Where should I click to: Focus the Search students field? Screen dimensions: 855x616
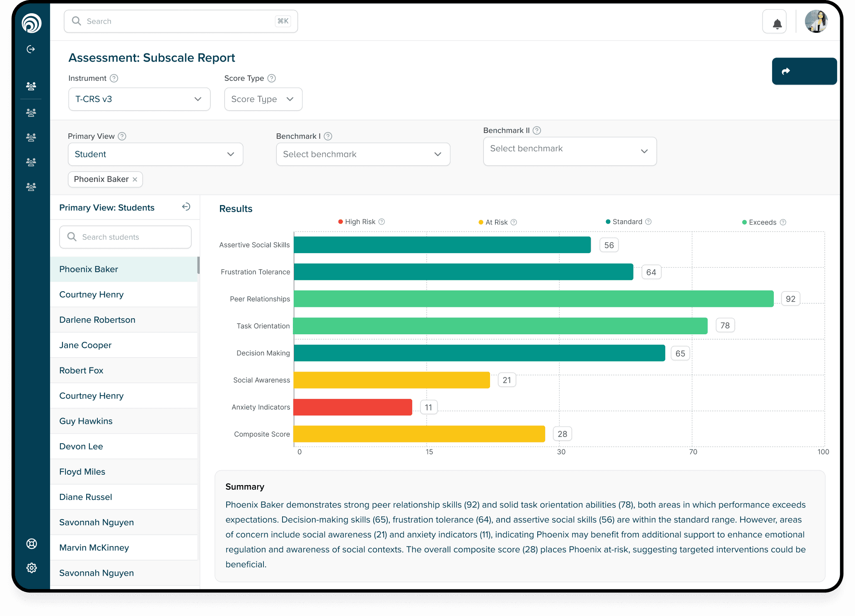(x=125, y=237)
